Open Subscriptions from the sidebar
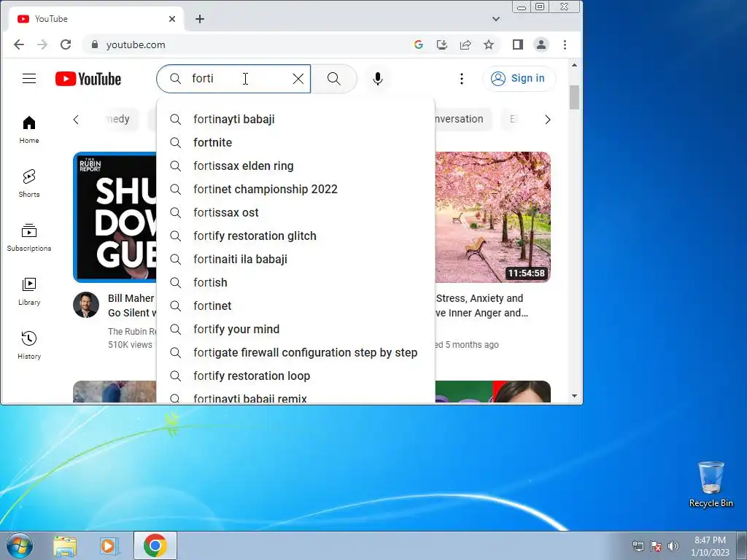Viewport: 747px width, 560px height. point(29,237)
